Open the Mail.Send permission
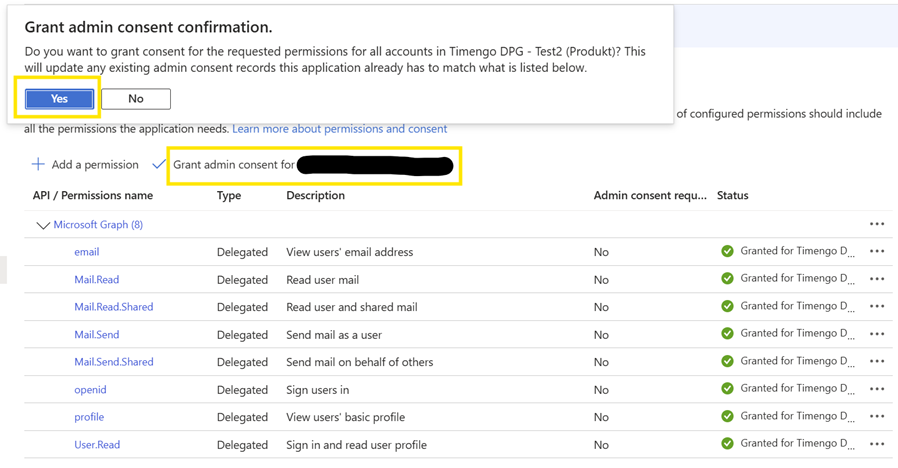The height and width of the screenshot is (468, 898). [97, 335]
